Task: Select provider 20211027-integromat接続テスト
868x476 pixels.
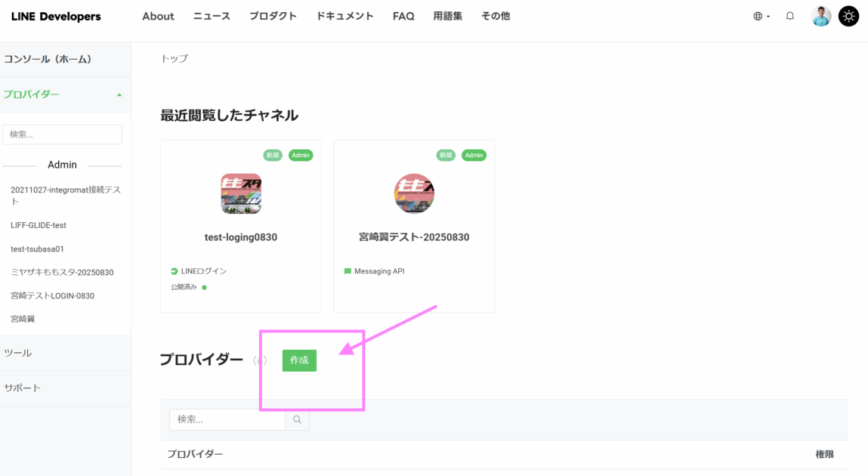Action: pyautogui.click(x=65, y=196)
